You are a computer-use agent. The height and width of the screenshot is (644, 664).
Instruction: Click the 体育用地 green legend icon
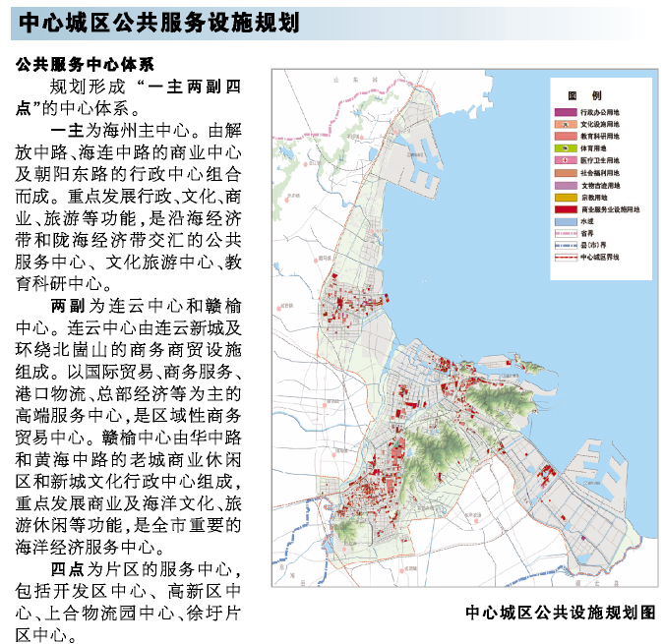coord(567,148)
